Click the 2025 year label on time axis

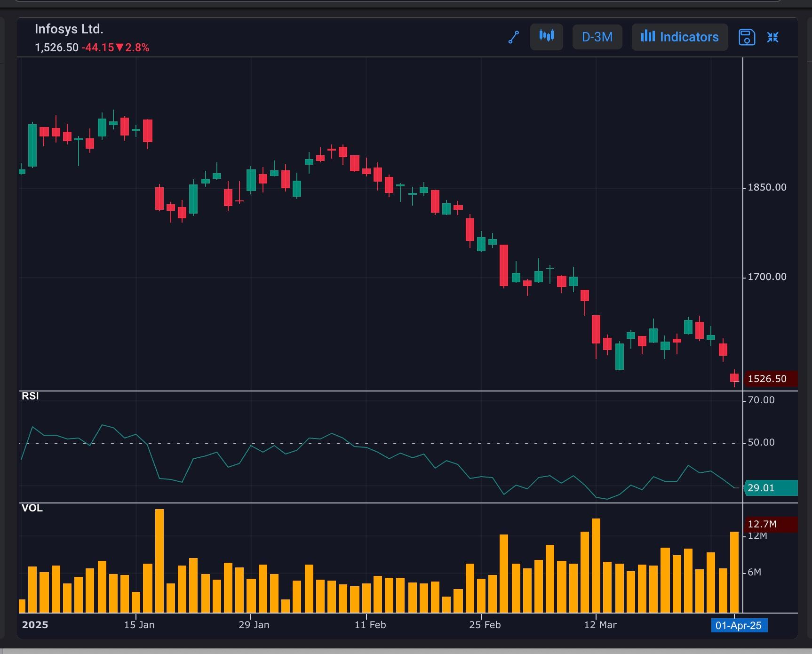pyautogui.click(x=35, y=625)
